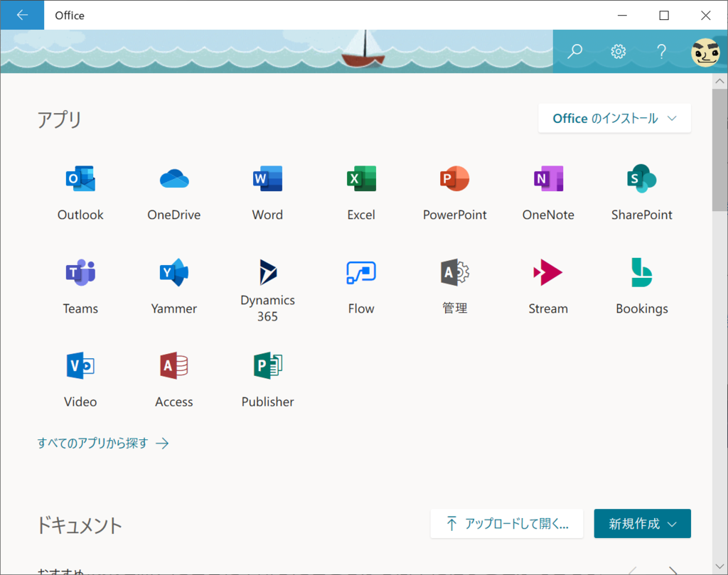The width and height of the screenshot is (728, 575).
Task: Open the OneDrive app
Action: tap(174, 193)
